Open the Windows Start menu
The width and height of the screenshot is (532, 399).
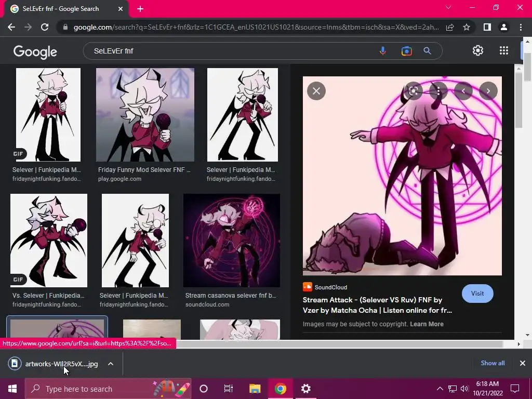click(x=12, y=389)
